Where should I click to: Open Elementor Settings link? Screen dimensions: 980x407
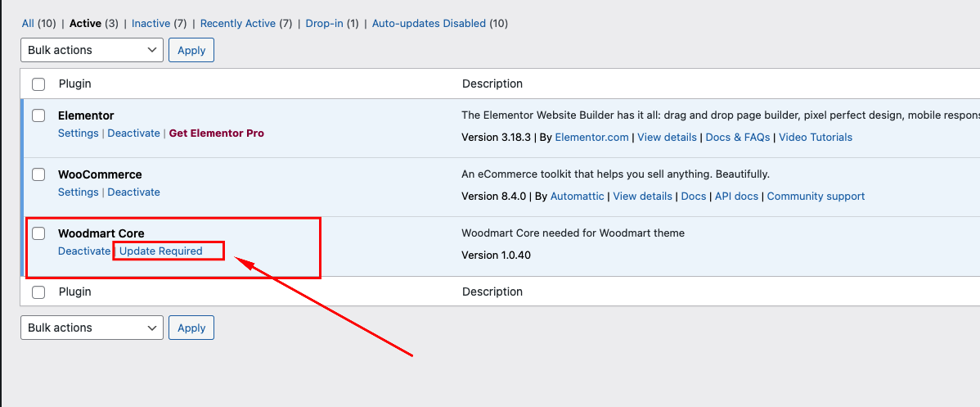point(79,133)
